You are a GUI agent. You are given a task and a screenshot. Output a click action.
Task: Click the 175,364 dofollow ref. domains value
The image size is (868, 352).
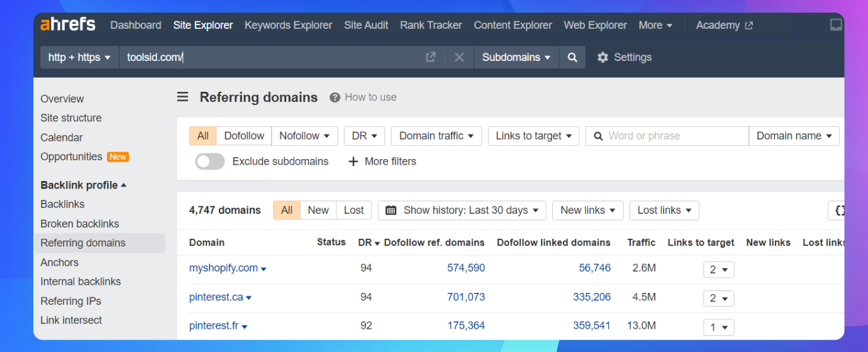(466, 326)
